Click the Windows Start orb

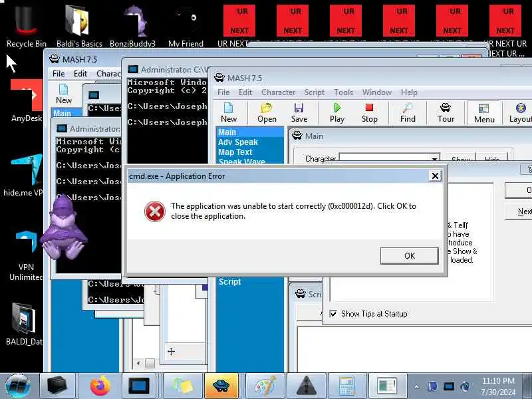point(18,386)
